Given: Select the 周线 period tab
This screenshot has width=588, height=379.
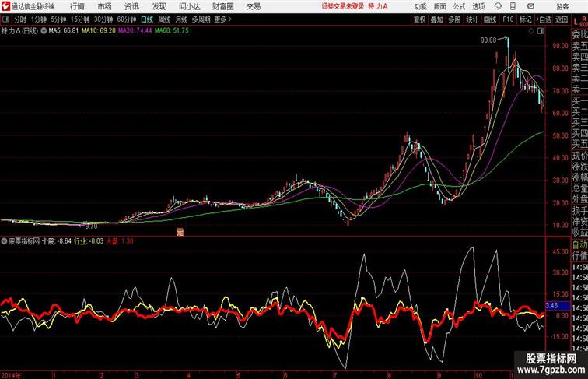Looking at the screenshot, I should tap(164, 19).
